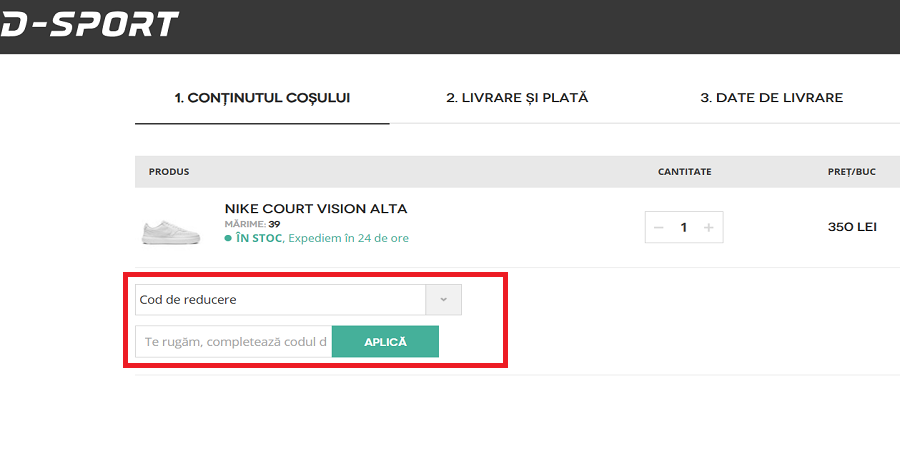Screen dimensions: 900x450
Task: Click the PREȚ/BUC column header
Action: [851, 172]
